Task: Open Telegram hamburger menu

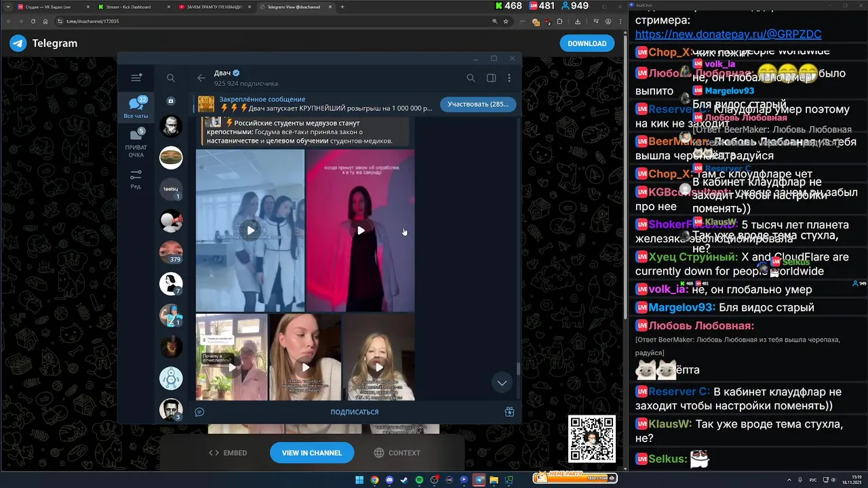Action: (136, 78)
